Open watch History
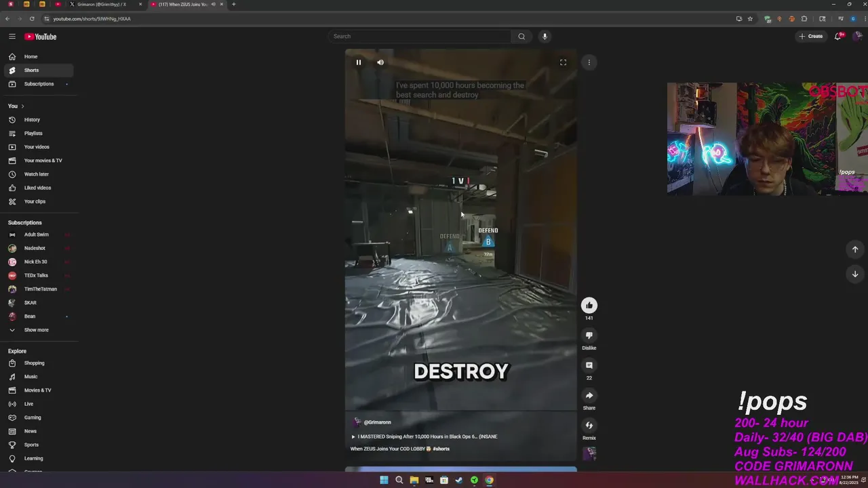Viewport: 868px width, 488px height. coord(39,120)
